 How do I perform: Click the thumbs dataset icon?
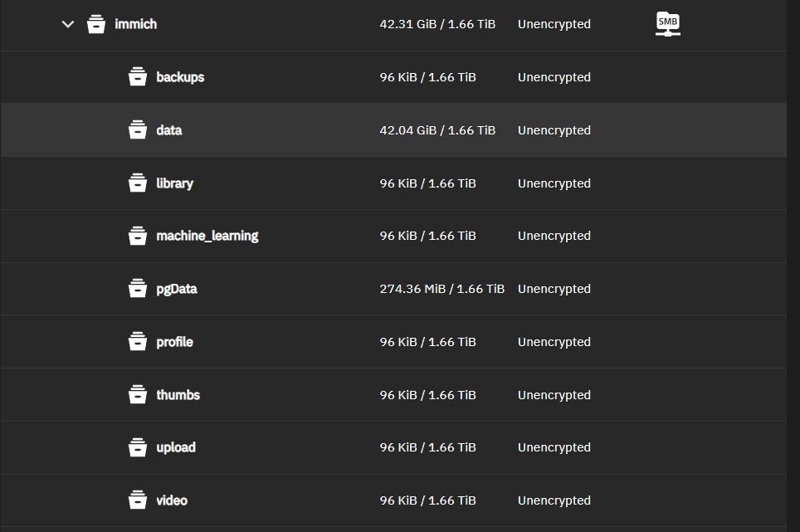[138, 395]
